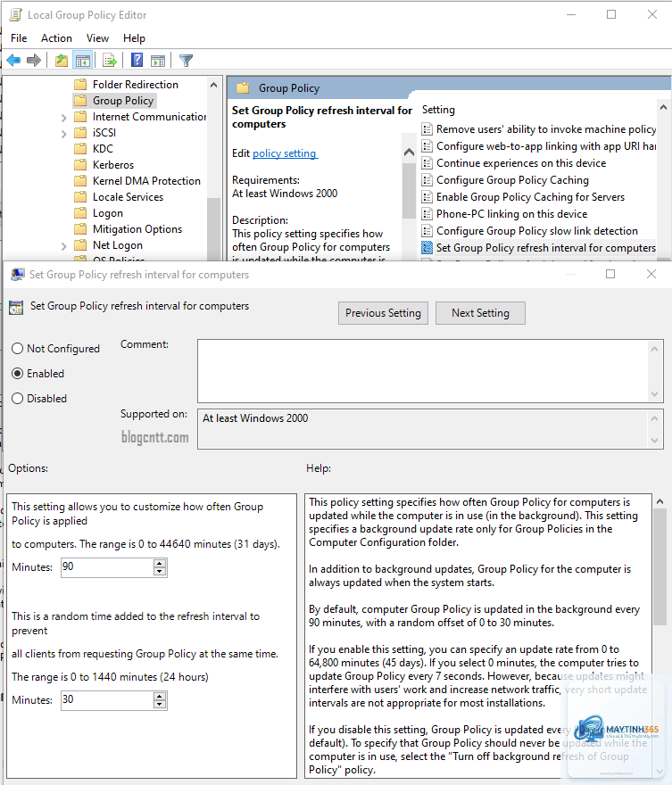Click the Next Setting button
Screen dimensions: 672x785
click(481, 313)
